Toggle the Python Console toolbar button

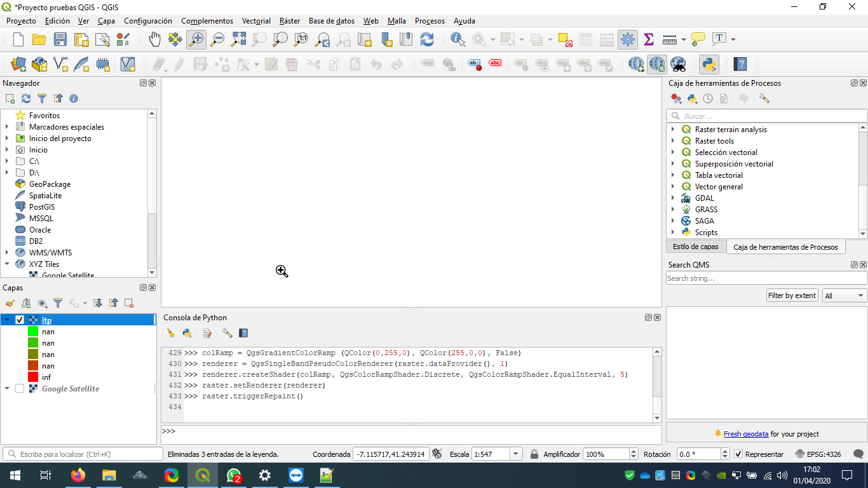(709, 64)
